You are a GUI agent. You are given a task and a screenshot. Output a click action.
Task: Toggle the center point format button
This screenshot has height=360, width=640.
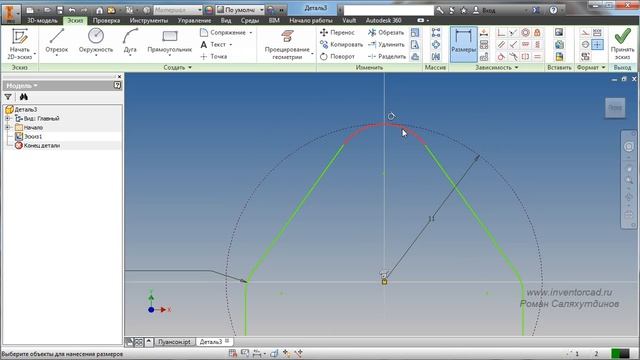click(x=597, y=44)
